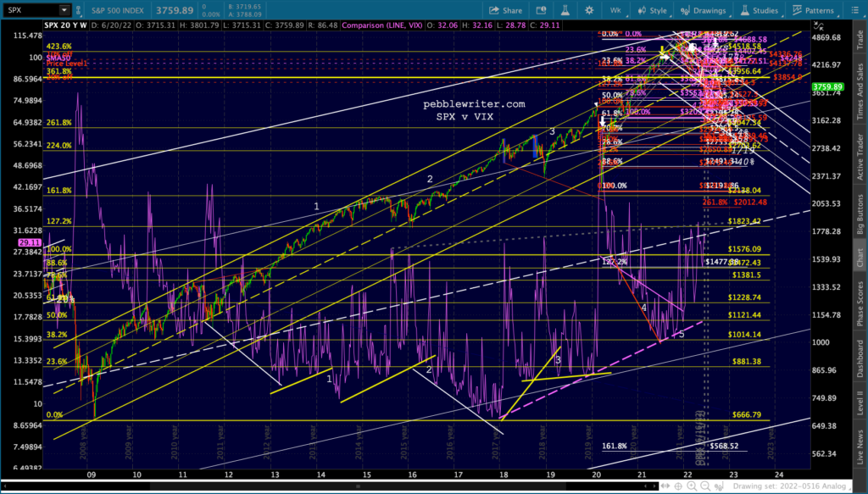This screenshot has height=494, width=868.
Task: Open the Patterns dropdown
Action: tap(813, 10)
